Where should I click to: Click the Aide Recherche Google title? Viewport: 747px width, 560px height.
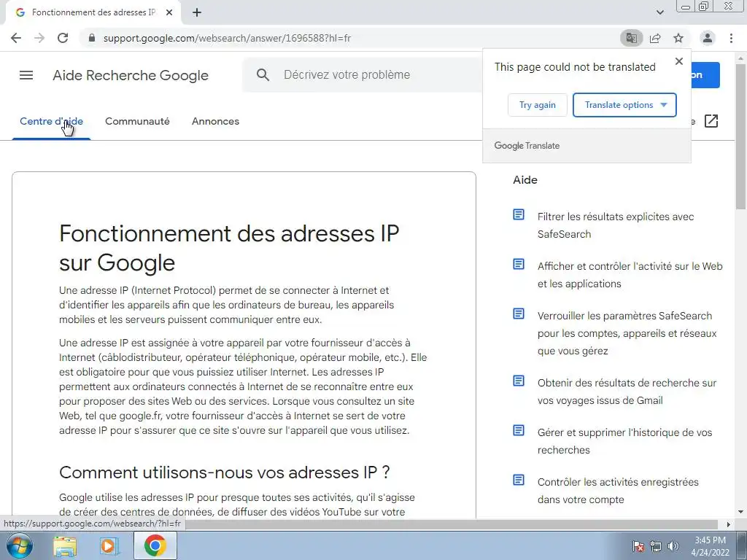coord(131,75)
